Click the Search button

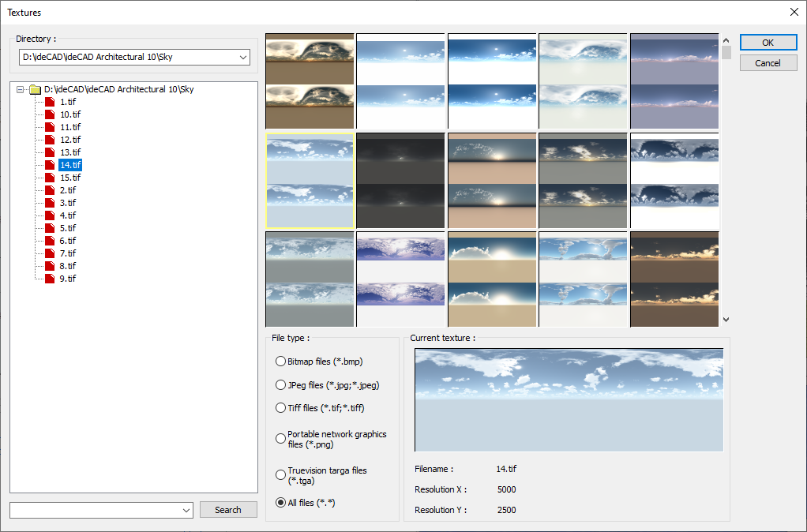click(228, 510)
